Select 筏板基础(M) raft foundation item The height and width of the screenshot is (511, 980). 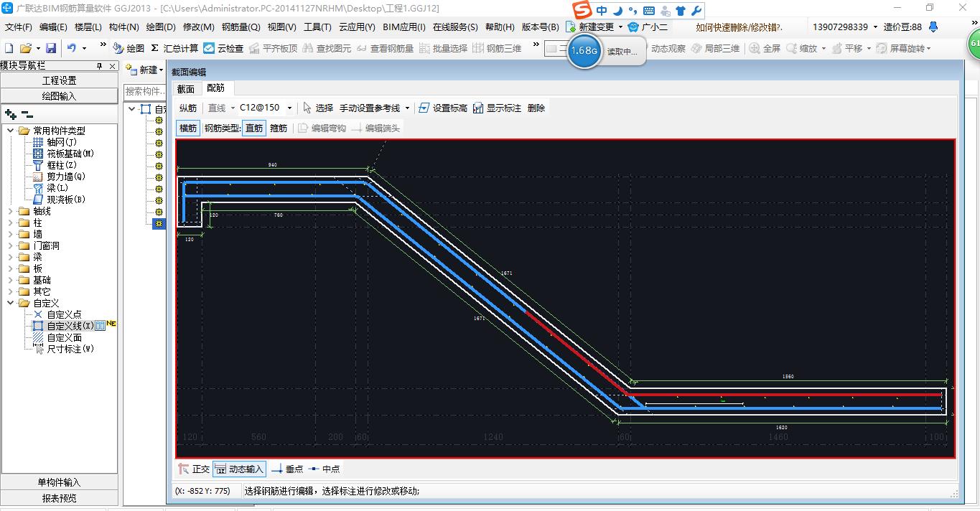[x=63, y=154]
